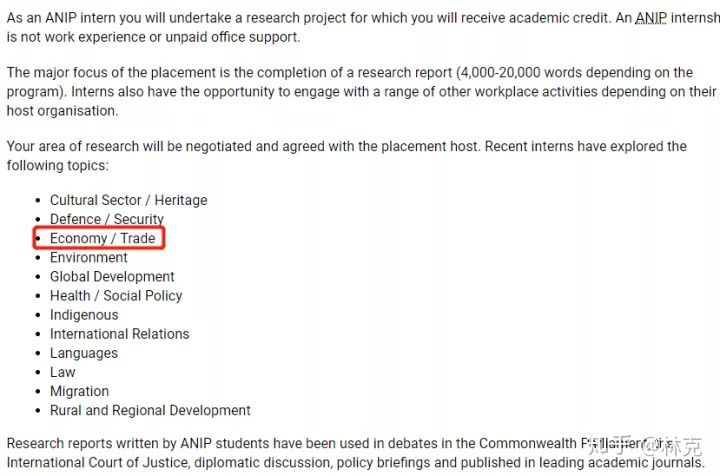The width and height of the screenshot is (720, 476).
Task: Click the Global Development list entry
Action: (x=112, y=276)
